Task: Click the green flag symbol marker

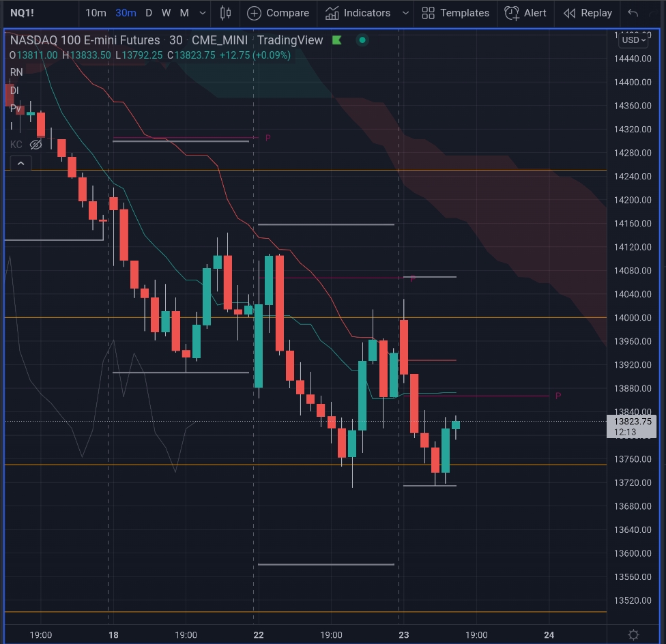Action: (337, 40)
